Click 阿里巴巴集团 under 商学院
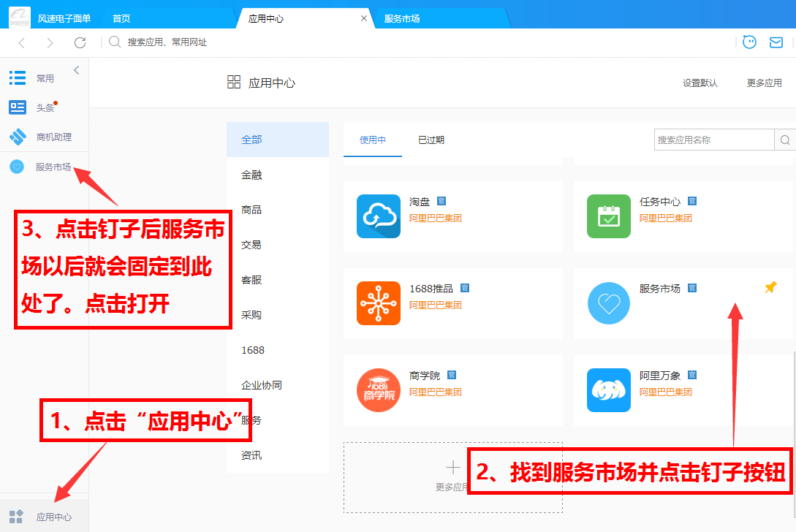Screen dimensions: 796x532 click(x=435, y=392)
